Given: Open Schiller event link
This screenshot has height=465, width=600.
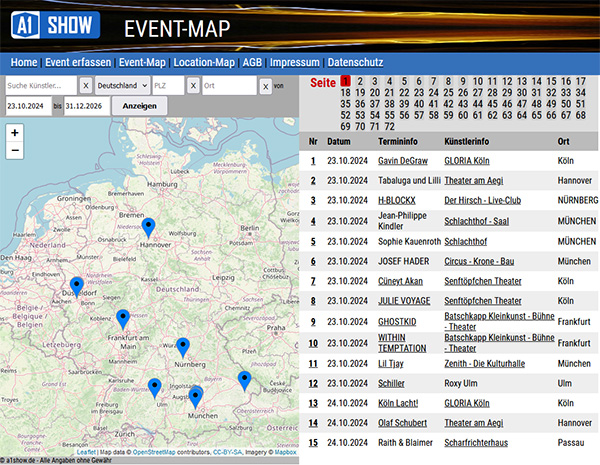Looking at the screenshot, I should point(391,383).
